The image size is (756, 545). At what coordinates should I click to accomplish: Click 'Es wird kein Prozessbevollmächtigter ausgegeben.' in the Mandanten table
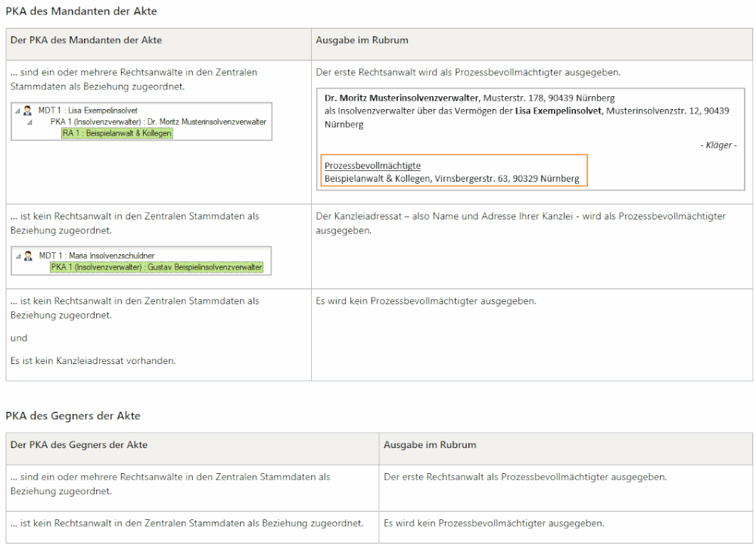pyautogui.click(x=426, y=301)
